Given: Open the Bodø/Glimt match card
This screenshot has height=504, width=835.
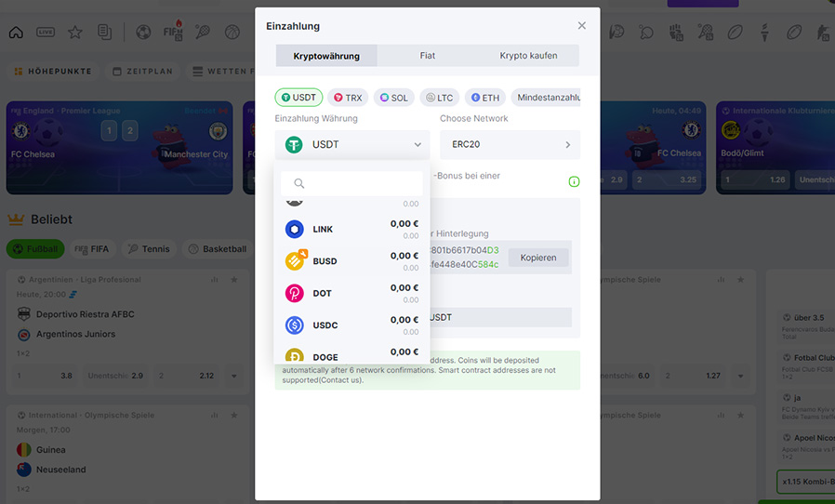Looking at the screenshot, I should point(775,148).
